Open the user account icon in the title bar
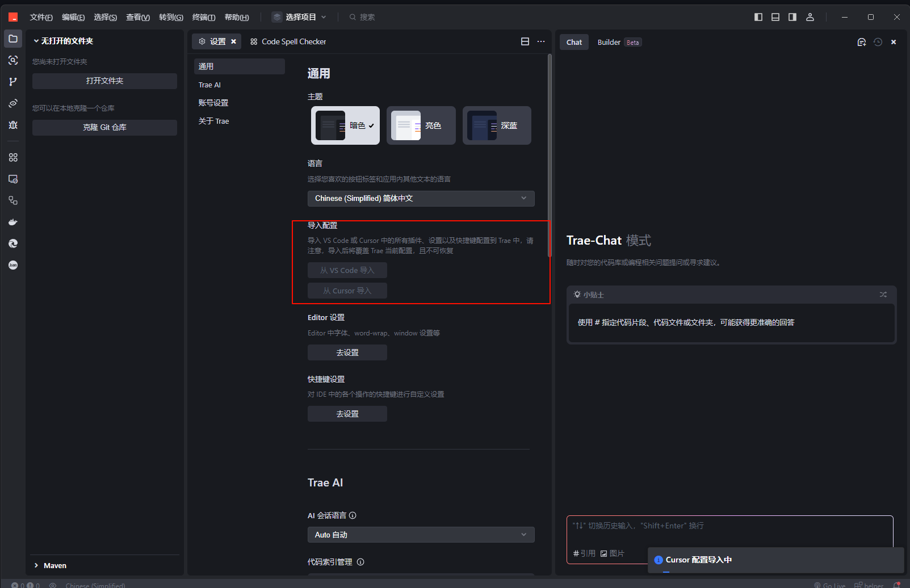The image size is (910, 588). (x=810, y=17)
